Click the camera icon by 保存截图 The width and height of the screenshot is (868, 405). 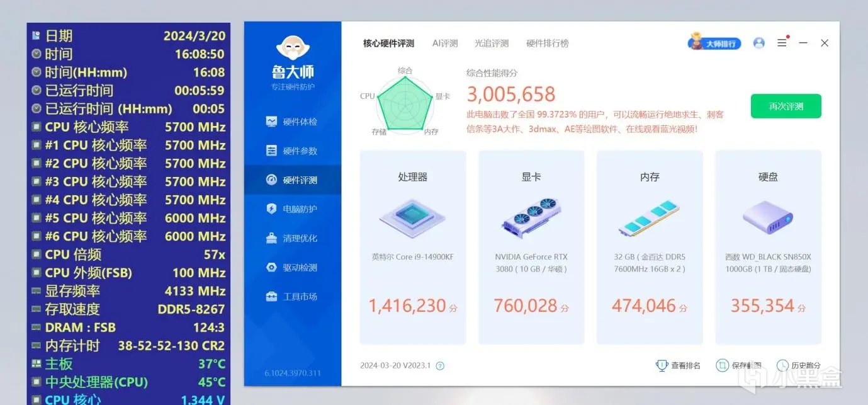click(722, 365)
